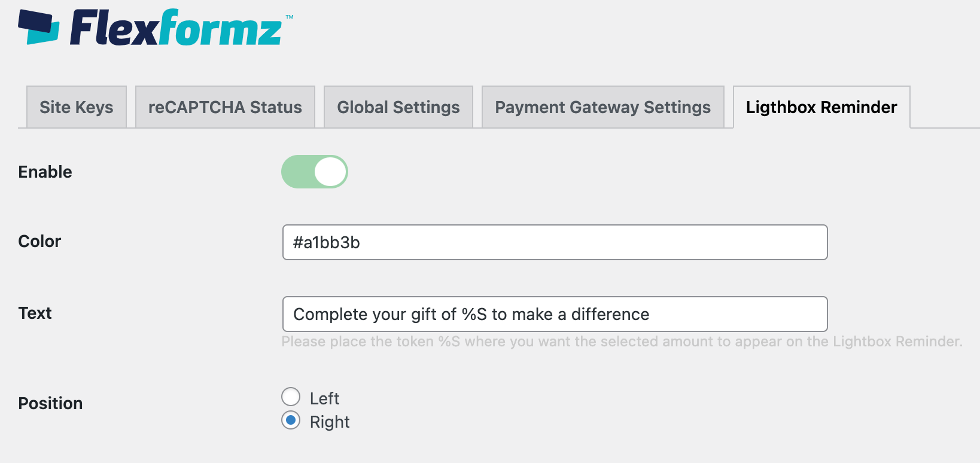Open the reCAPTCHA Status tab

(225, 107)
